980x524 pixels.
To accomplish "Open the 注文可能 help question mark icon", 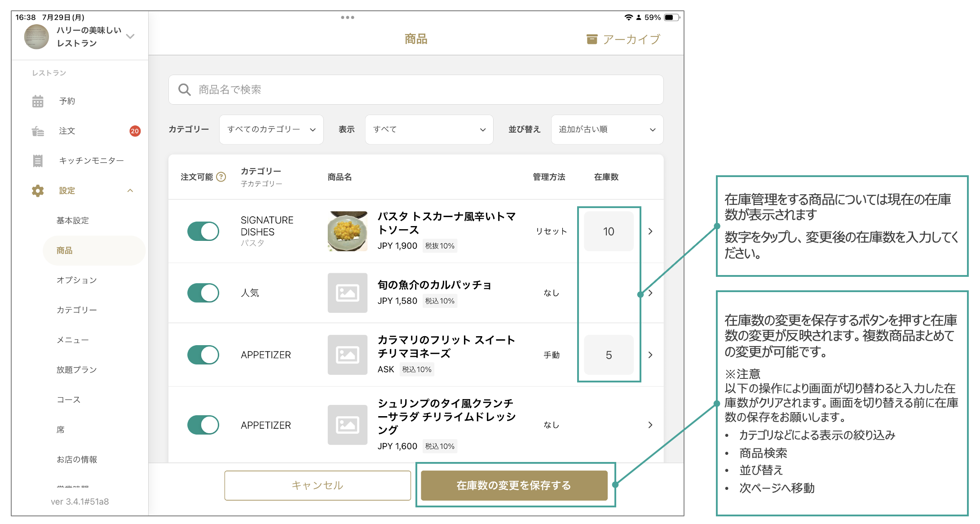I will click(x=221, y=177).
